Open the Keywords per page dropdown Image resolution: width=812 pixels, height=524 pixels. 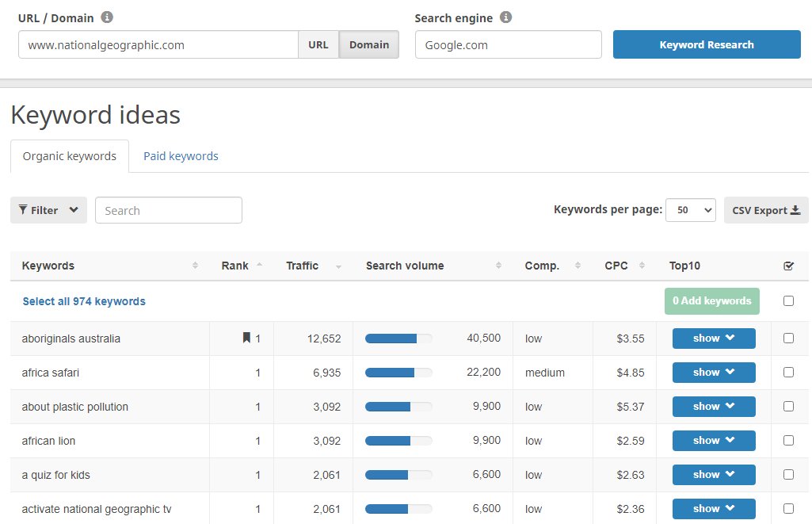(x=690, y=209)
